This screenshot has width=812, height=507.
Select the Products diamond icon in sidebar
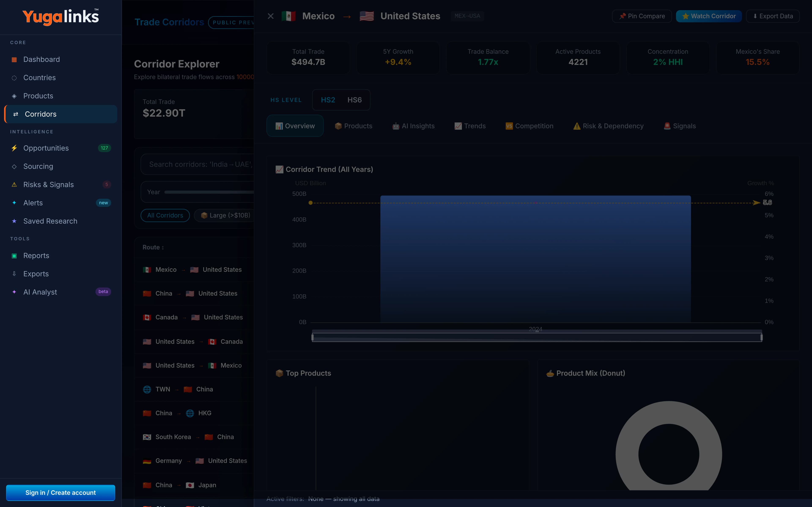click(x=14, y=96)
